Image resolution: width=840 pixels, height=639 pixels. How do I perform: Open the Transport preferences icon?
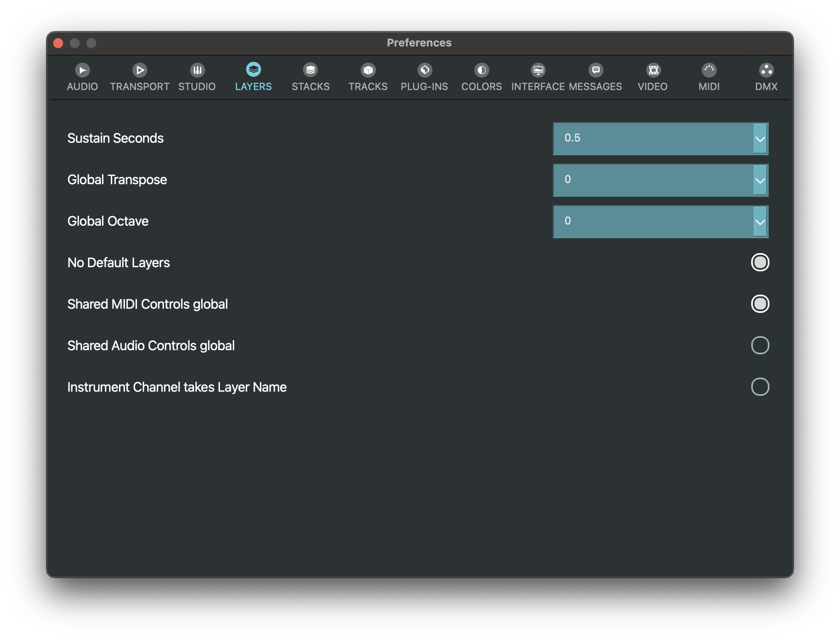tap(140, 70)
